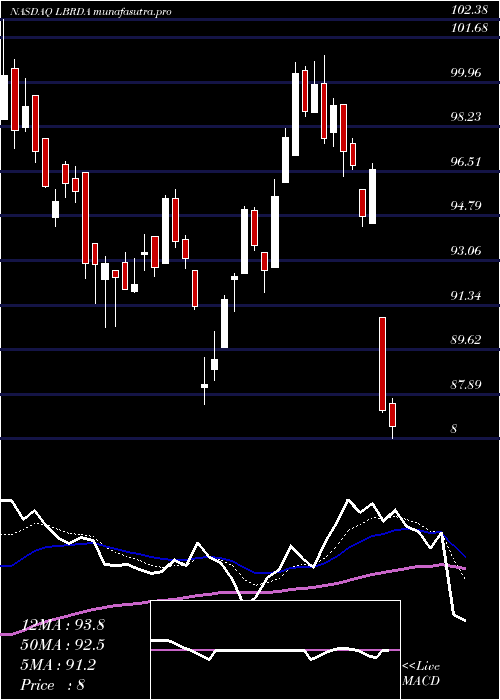Select the 93.06 price label

(x=466, y=251)
